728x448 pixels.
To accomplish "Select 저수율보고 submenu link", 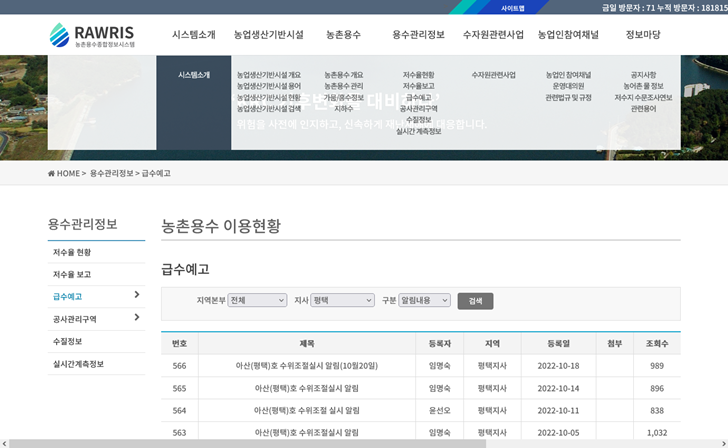I will tap(418, 86).
